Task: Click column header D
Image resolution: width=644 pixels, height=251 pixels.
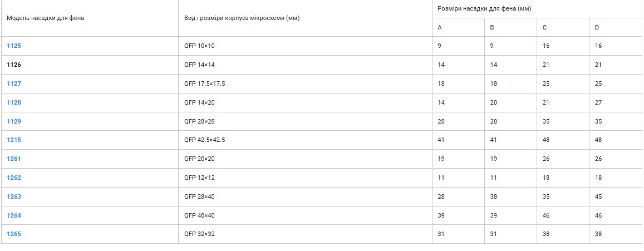Action: pos(597,27)
